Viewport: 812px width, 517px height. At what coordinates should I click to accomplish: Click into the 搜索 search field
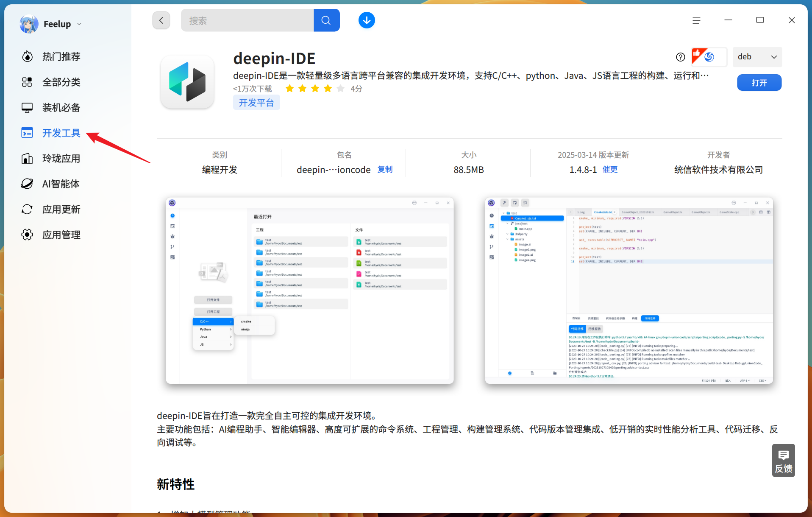pyautogui.click(x=247, y=20)
